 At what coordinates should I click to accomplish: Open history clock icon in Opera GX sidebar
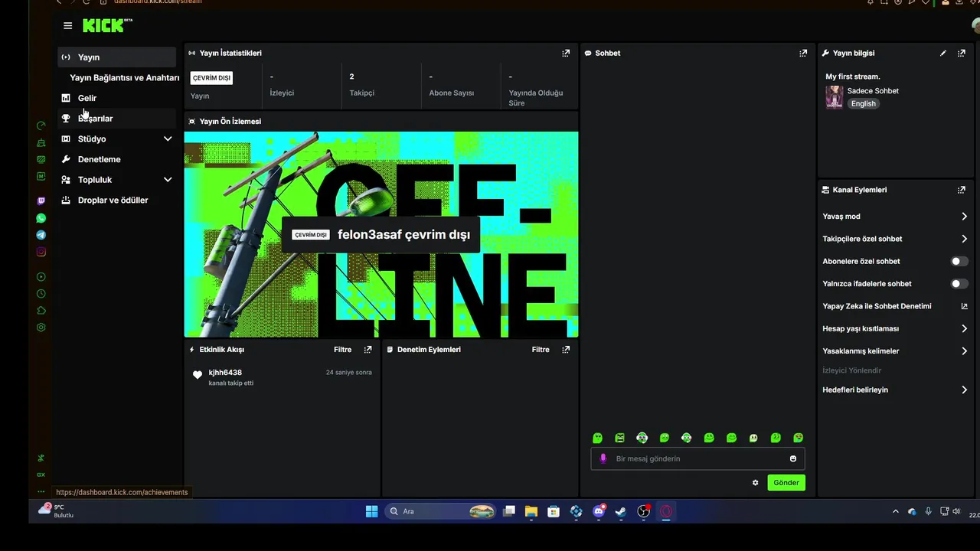41,294
